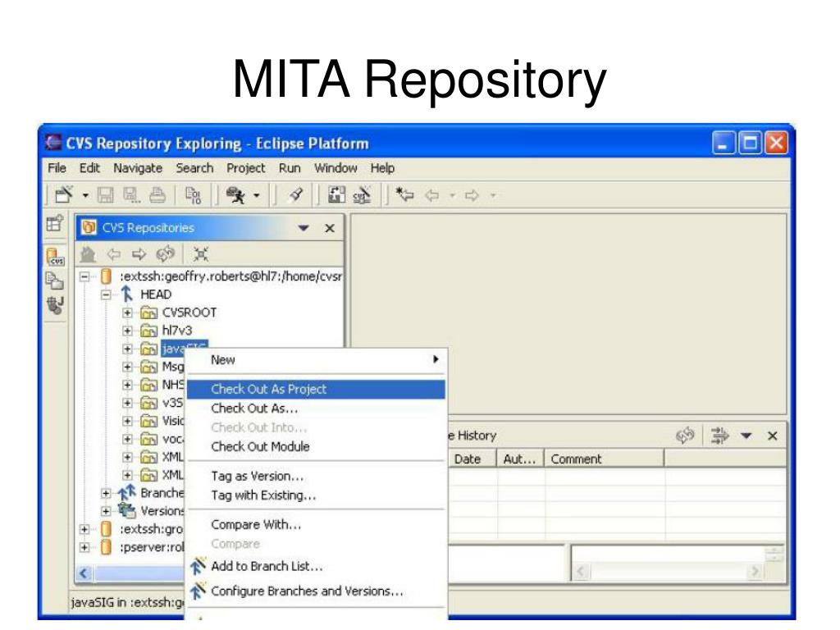Select the Resource perspective sidebar icon
The image size is (840, 630).
tap(54, 281)
